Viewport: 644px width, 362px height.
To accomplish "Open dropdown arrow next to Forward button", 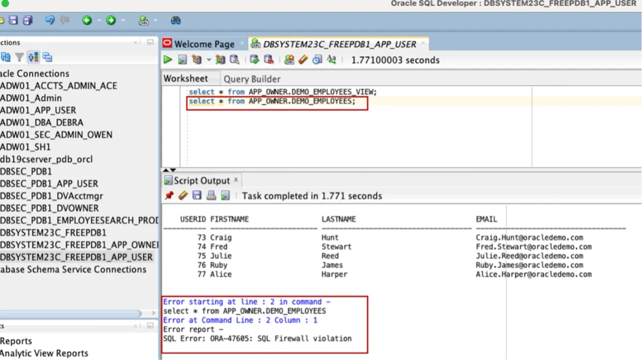I will (x=123, y=21).
